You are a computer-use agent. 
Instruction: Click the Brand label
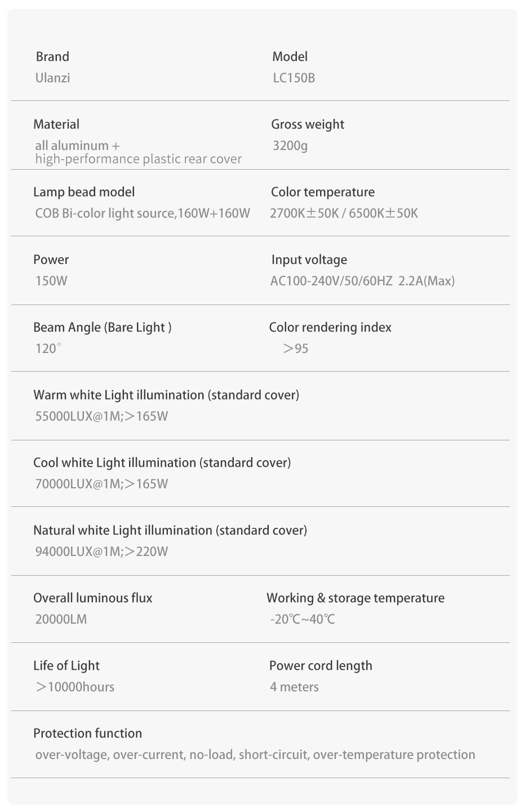point(52,56)
